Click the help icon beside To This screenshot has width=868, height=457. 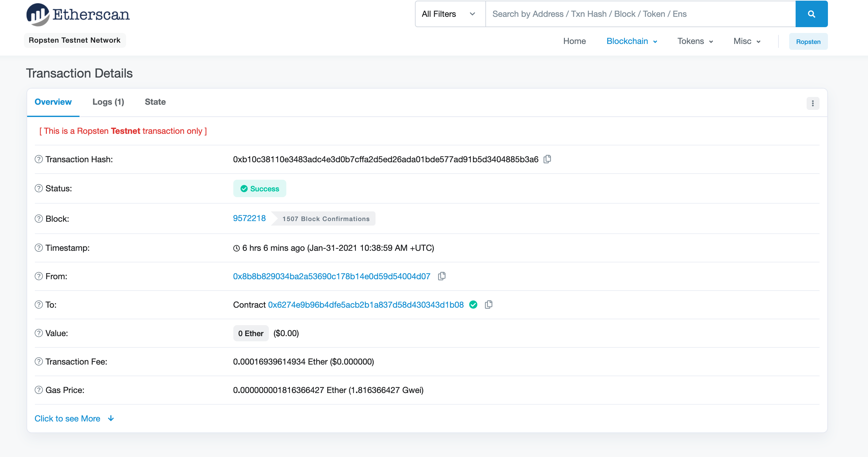[x=39, y=305]
